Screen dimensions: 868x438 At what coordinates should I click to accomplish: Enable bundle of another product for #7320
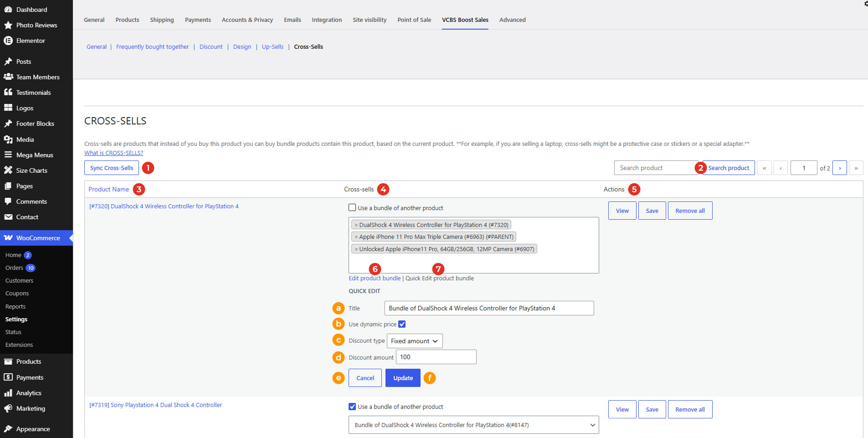(x=352, y=208)
